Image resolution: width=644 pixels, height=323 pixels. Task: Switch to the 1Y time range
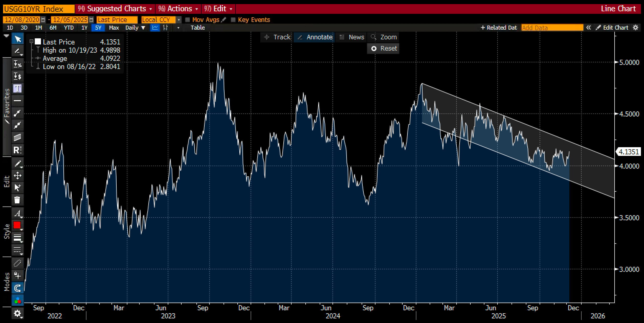click(x=84, y=28)
